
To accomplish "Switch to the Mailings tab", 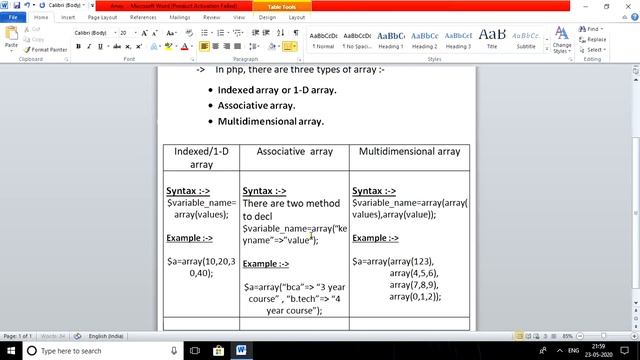I will point(180,18).
